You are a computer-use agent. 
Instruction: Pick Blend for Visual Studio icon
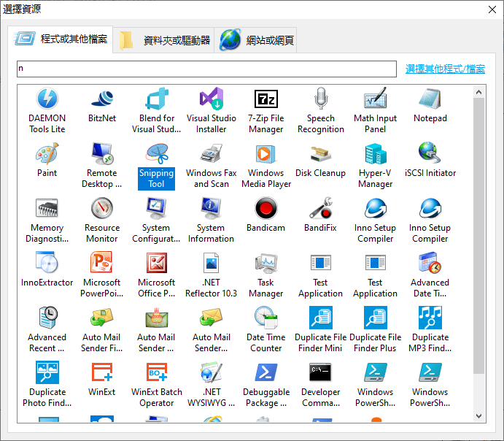pyautogui.click(x=157, y=99)
